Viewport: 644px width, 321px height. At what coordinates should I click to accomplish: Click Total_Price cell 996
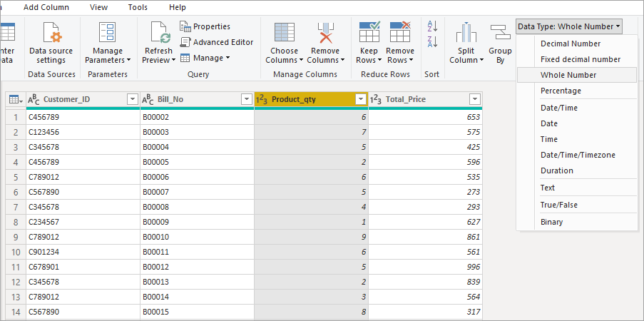(426, 267)
